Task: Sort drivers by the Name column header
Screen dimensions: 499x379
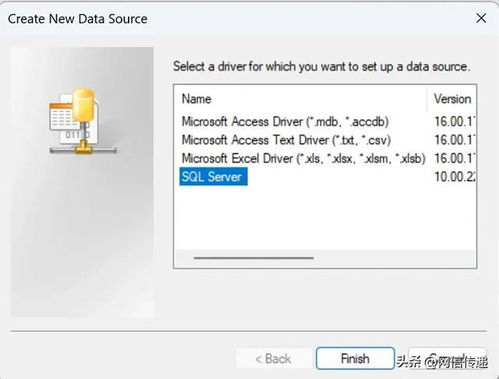Action: click(x=300, y=99)
